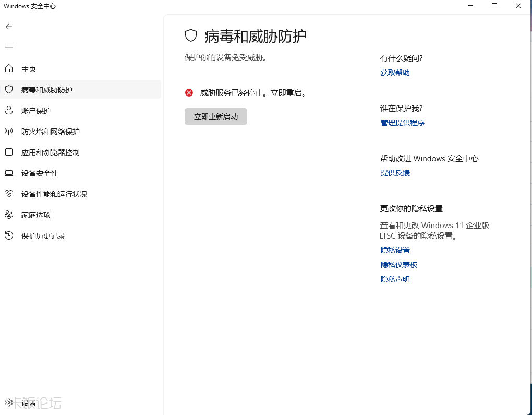This screenshot has width=532, height=415.
Task: Click the Windows 11 企业版 LTSC description text
Action: click(x=434, y=230)
